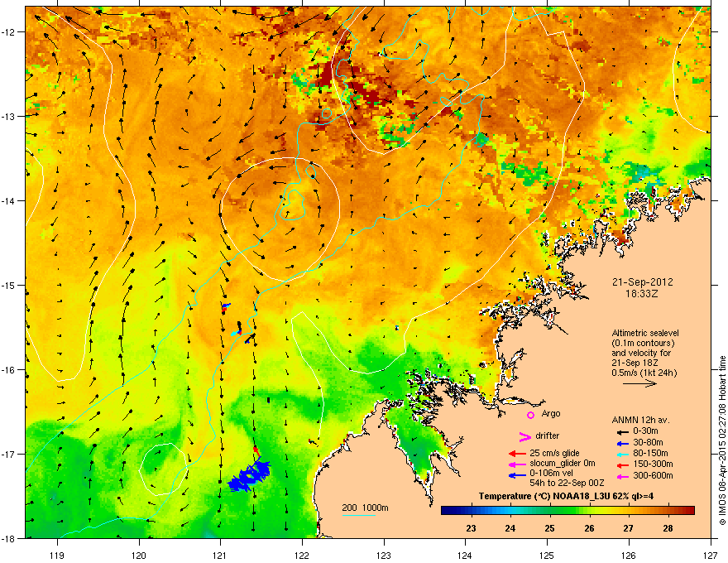728x563 pixels.
Task: Click the 122 longitude axis label
Action: [302, 555]
